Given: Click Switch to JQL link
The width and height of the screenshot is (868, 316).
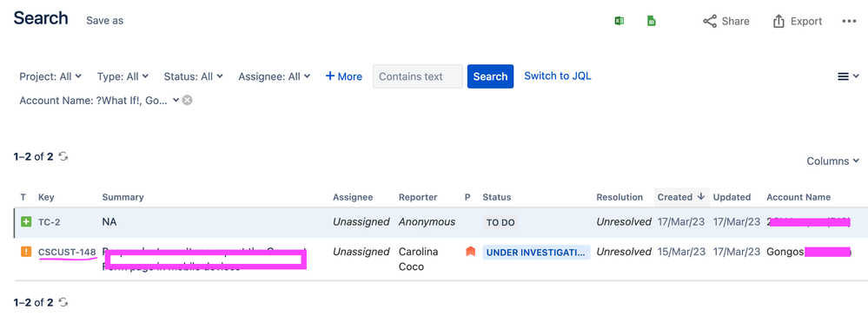Looking at the screenshot, I should 558,76.
